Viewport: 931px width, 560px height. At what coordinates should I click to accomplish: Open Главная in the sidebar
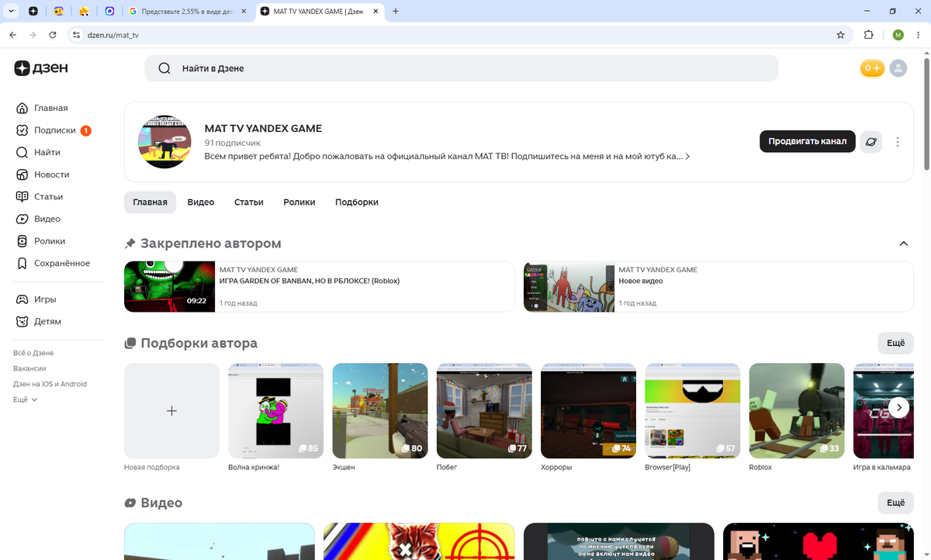point(41,108)
